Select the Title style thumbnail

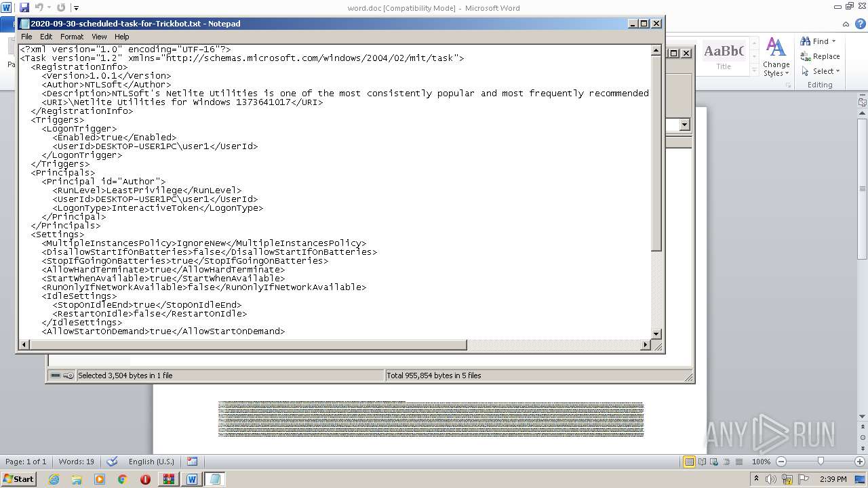tap(724, 56)
